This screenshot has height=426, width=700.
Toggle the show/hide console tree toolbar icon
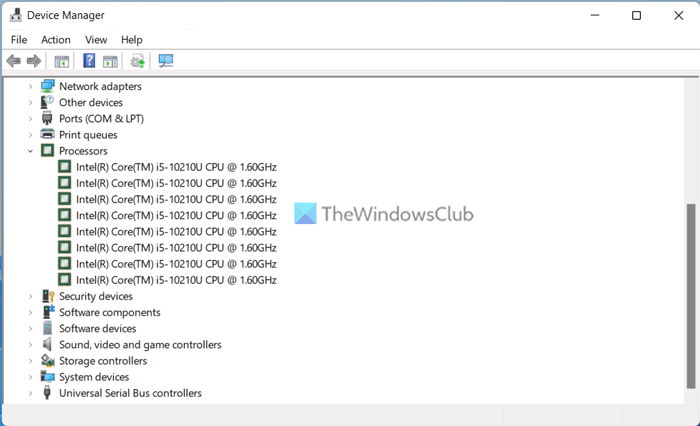tap(62, 61)
